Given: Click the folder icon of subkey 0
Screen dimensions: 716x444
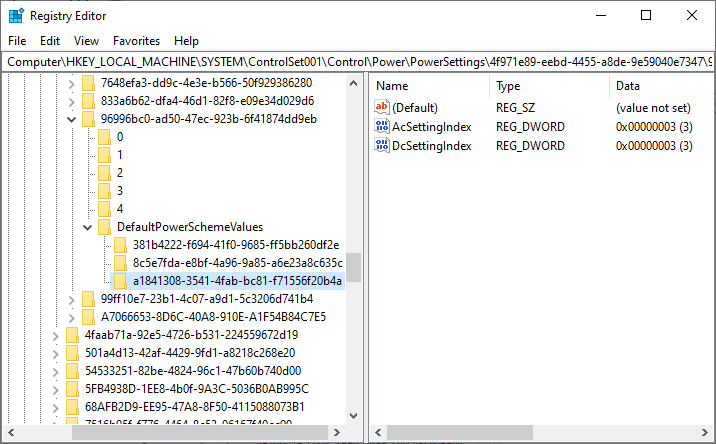Looking at the screenshot, I should [105, 137].
